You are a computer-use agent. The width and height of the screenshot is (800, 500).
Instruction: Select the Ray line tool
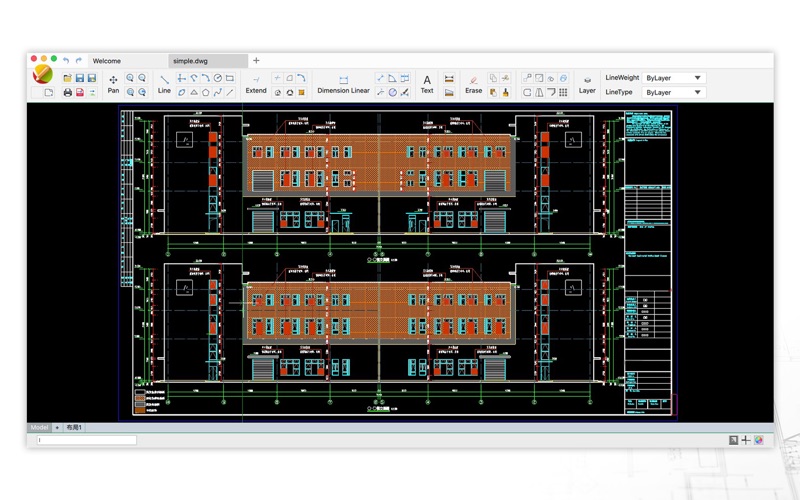point(230,92)
